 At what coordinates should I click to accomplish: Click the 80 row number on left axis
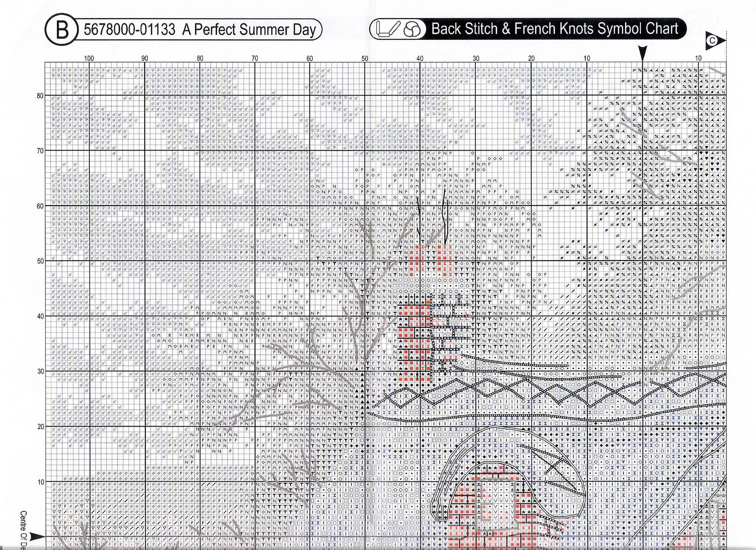click(x=40, y=96)
